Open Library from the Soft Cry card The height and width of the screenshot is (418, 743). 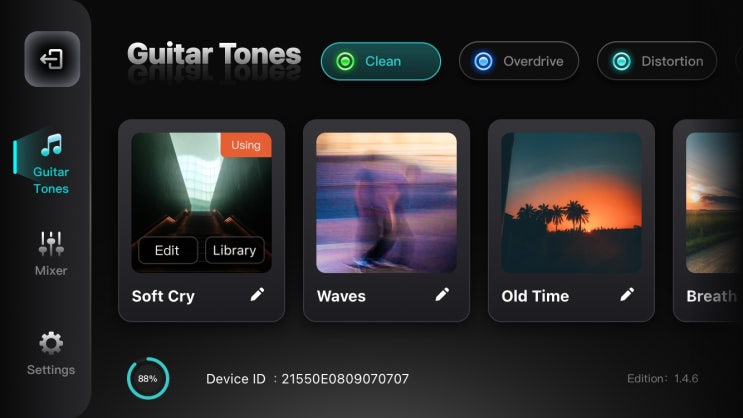pos(235,250)
